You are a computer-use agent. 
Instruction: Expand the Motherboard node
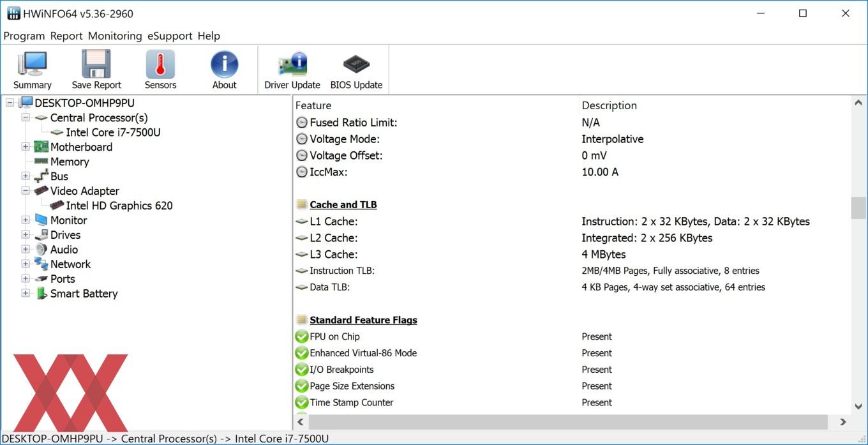[x=26, y=147]
